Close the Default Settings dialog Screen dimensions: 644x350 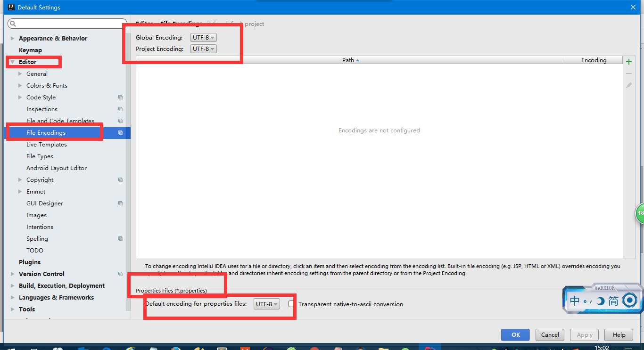pos(633,7)
